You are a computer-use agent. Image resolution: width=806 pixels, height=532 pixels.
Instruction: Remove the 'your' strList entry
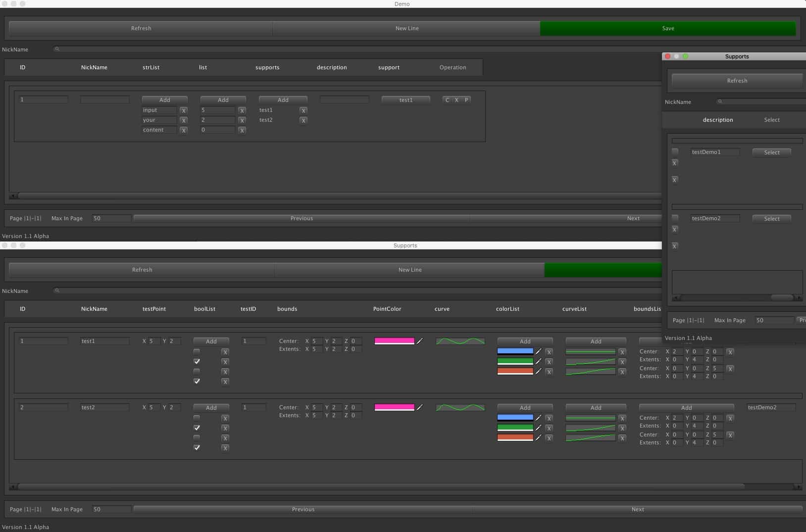point(184,120)
